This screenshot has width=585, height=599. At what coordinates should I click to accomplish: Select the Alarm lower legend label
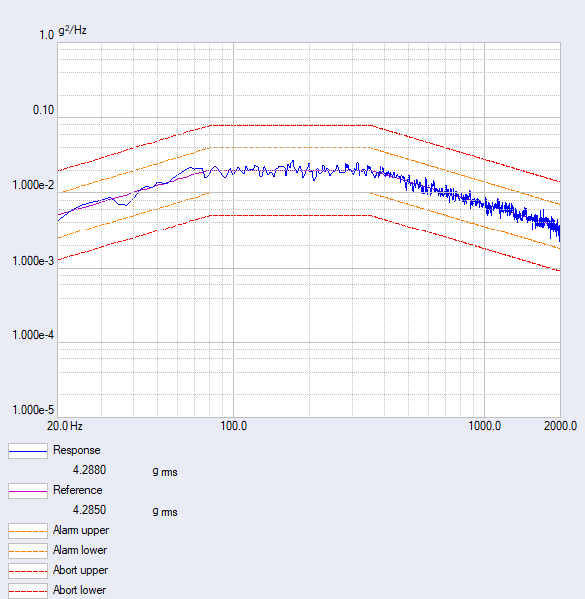pyautogui.click(x=80, y=550)
